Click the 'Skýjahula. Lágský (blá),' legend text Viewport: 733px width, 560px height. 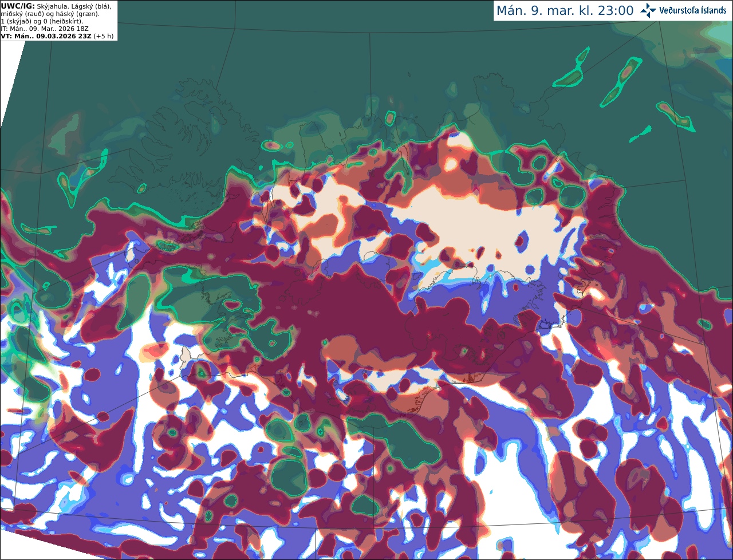pyautogui.click(x=74, y=6)
